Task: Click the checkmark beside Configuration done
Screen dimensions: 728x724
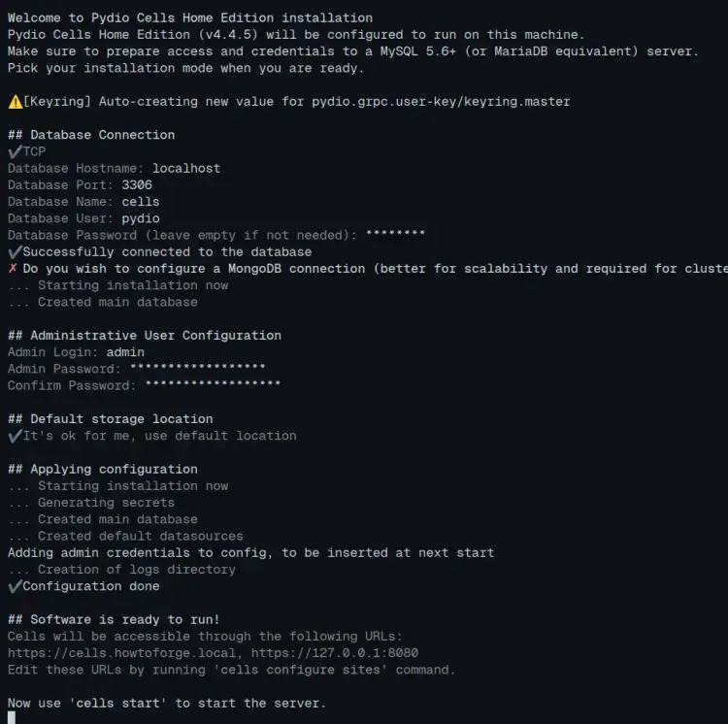Action: pyautogui.click(x=15, y=586)
